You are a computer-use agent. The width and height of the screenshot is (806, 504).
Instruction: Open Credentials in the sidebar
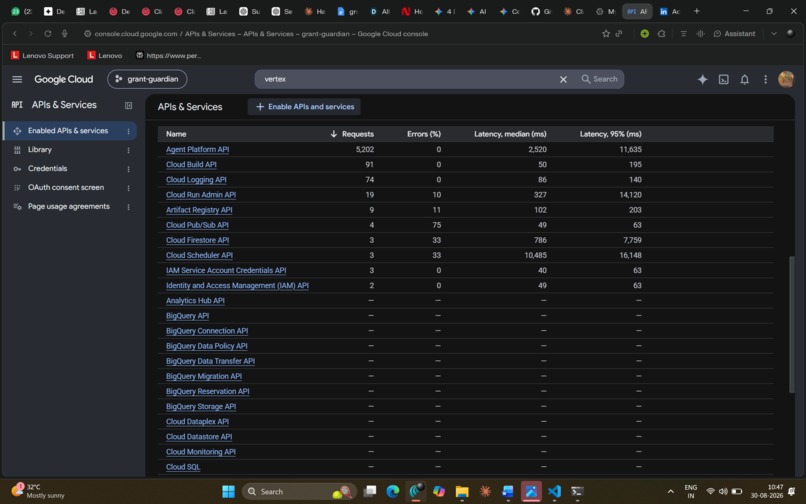pos(47,169)
